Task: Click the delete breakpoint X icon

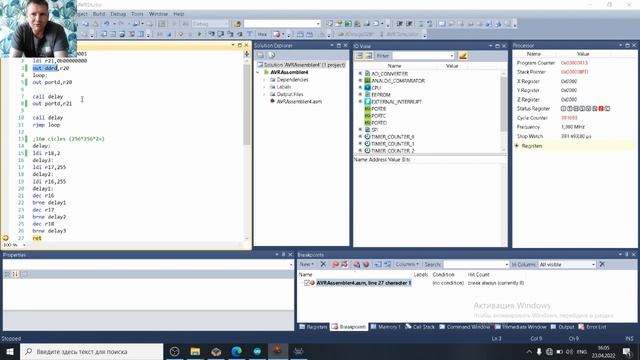Action: (x=323, y=264)
